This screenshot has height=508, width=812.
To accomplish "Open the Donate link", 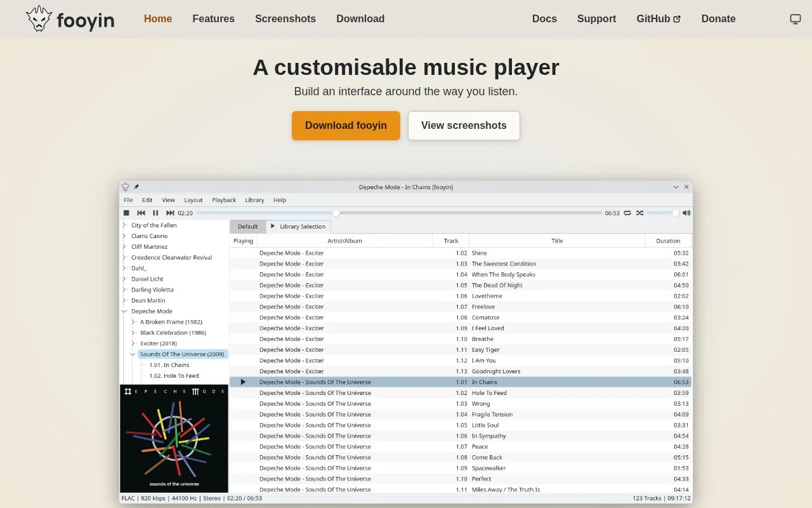I will (718, 19).
